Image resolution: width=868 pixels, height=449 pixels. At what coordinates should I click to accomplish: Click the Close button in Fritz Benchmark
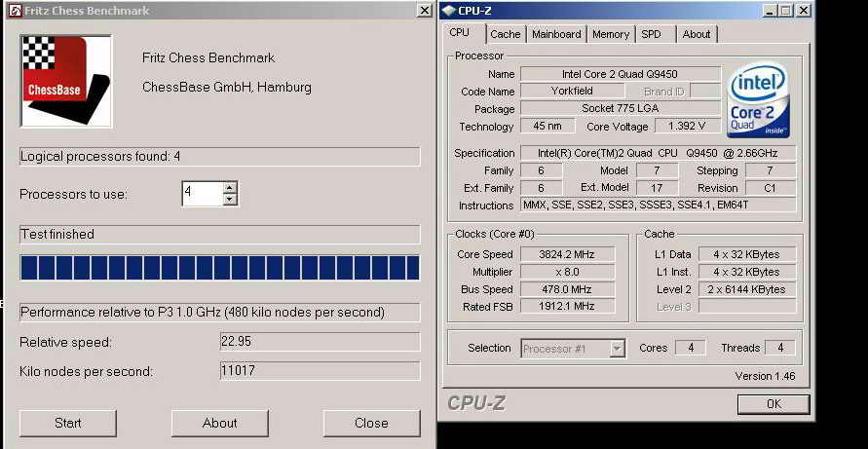(371, 424)
